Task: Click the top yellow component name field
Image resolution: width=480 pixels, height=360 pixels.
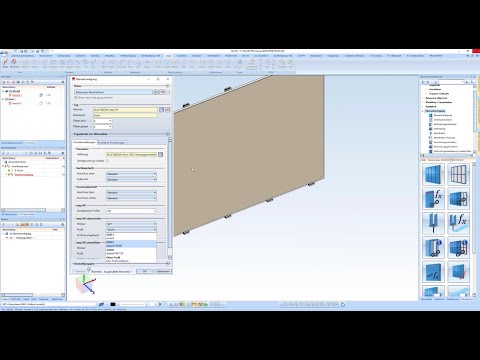Action: (125, 109)
